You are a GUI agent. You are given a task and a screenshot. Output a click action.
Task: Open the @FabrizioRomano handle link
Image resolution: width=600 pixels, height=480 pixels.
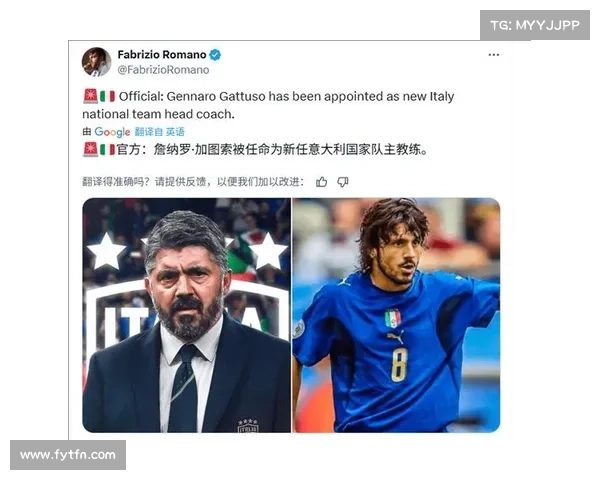pos(163,70)
